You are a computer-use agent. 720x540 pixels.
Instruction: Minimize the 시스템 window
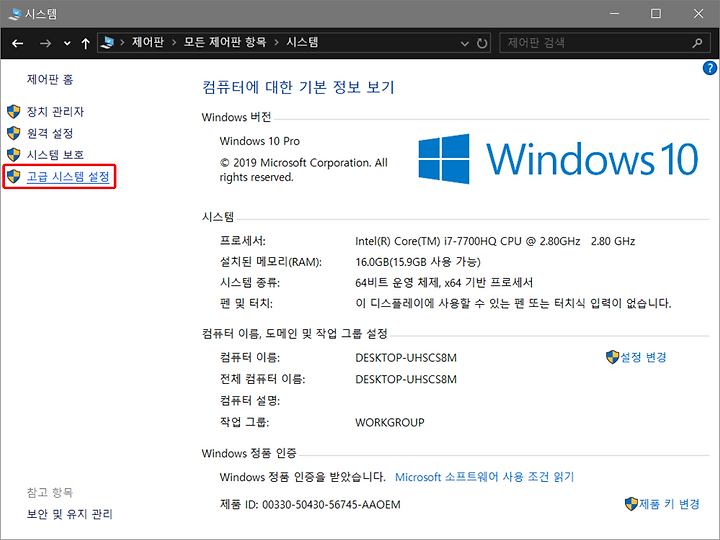click(x=614, y=14)
